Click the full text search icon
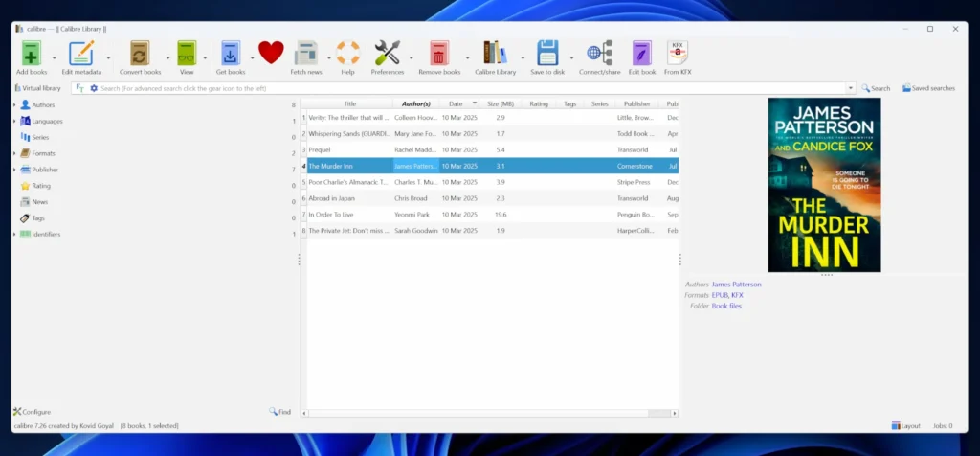Image resolution: width=980 pixels, height=456 pixels. [80, 88]
